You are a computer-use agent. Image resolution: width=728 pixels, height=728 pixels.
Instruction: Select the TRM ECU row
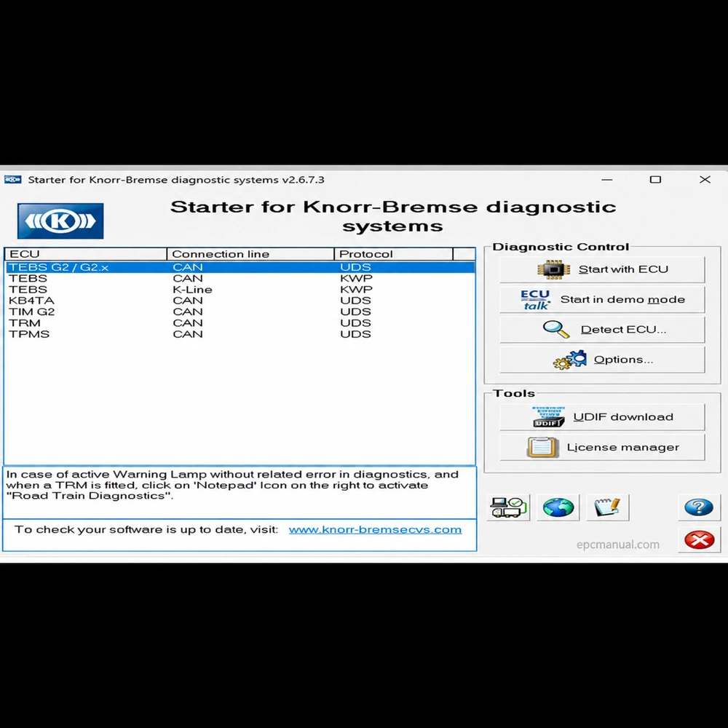240,323
